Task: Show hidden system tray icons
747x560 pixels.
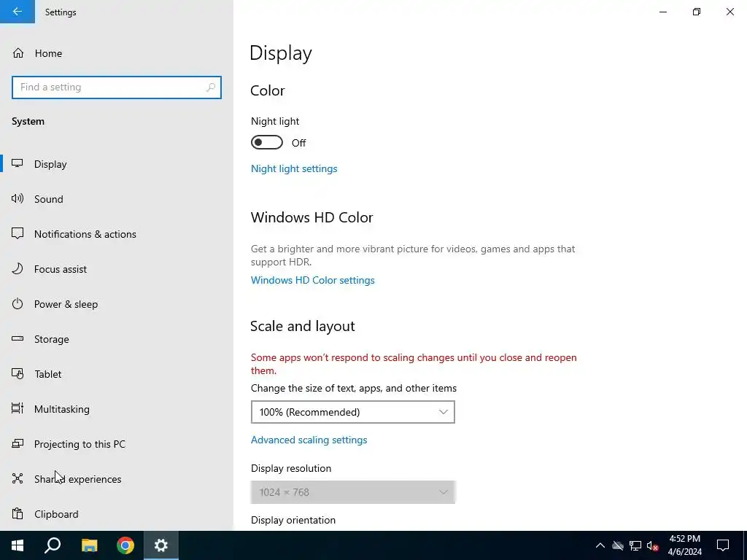Action: tap(600, 545)
